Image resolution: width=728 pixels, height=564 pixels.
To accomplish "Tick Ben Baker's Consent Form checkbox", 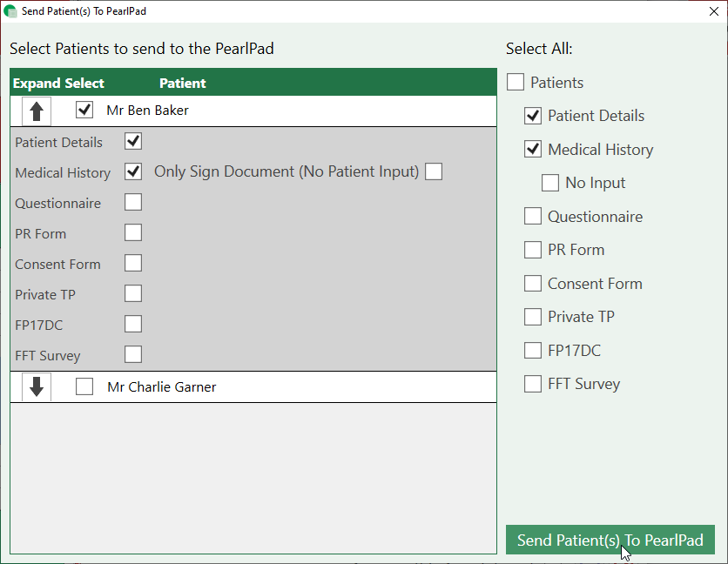I will click(133, 263).
